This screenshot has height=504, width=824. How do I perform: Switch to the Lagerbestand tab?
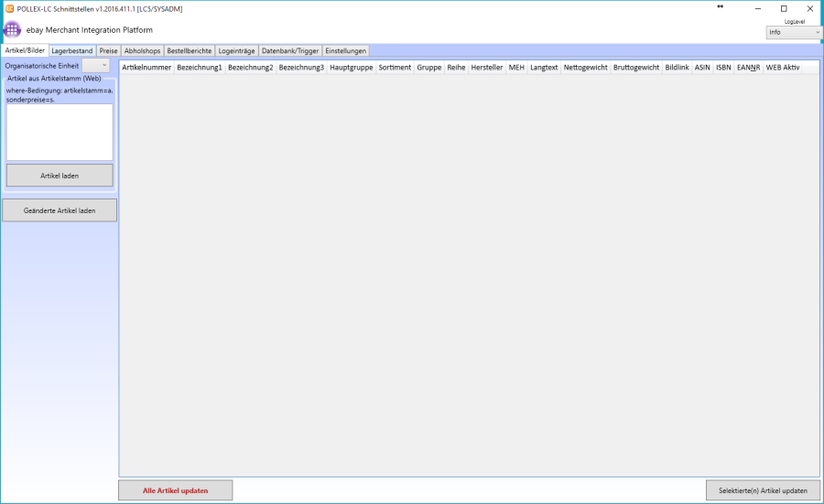pos(71,51)
